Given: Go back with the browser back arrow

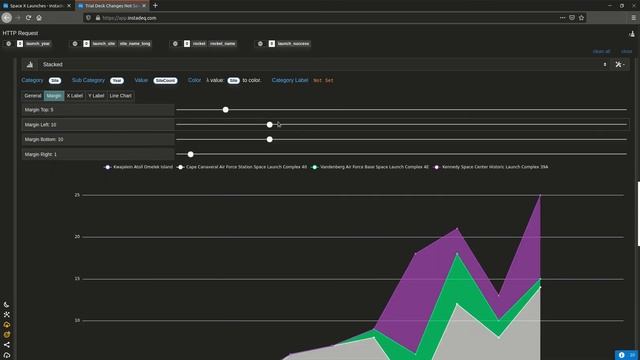Looking at the screenshot, I should (7, 18).
